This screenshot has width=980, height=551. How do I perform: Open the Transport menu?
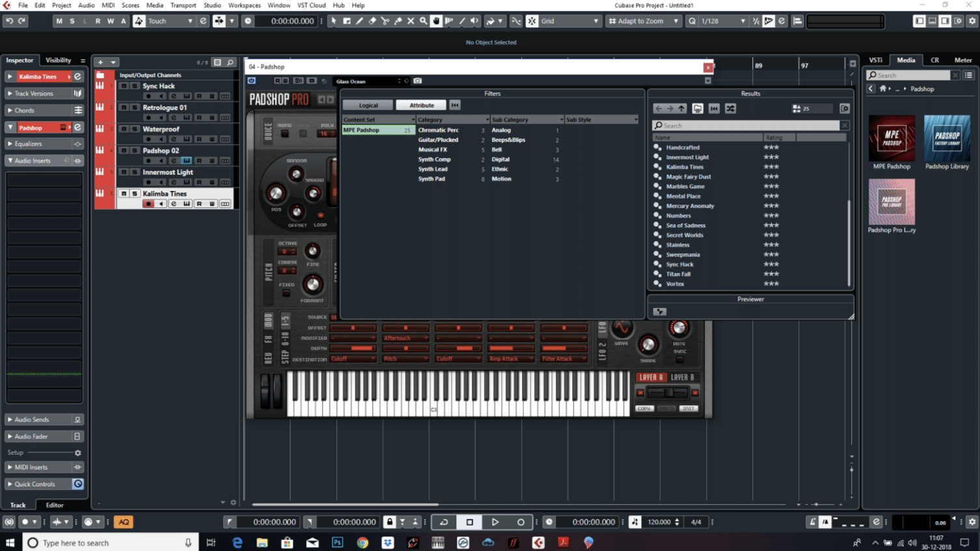coord(183,5)
